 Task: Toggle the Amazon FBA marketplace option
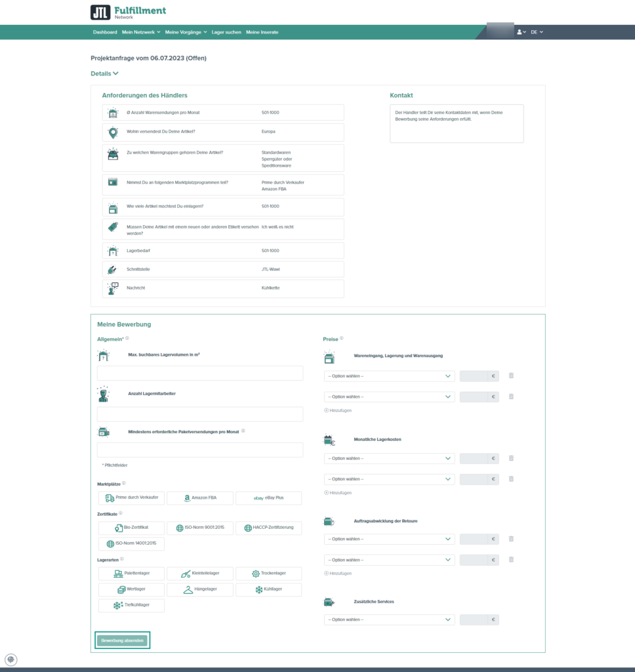199,497
